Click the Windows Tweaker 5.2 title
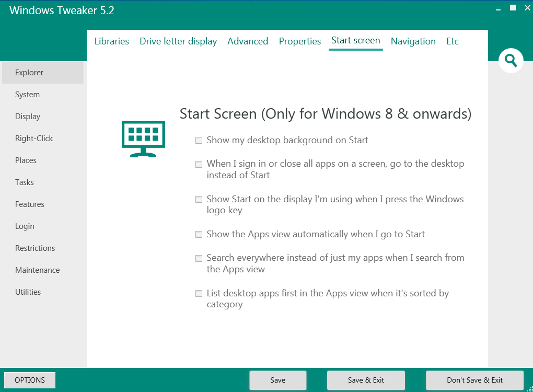This screenshot has width=533, height=392. click(62, 10)
